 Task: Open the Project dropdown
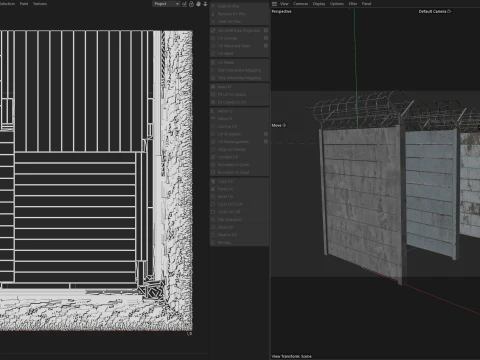pyautogui.click(x=166, y=4)
